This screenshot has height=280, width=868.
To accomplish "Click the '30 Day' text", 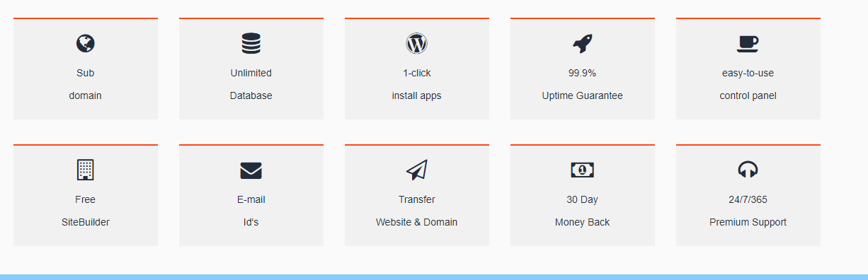I will pos(583,199).
